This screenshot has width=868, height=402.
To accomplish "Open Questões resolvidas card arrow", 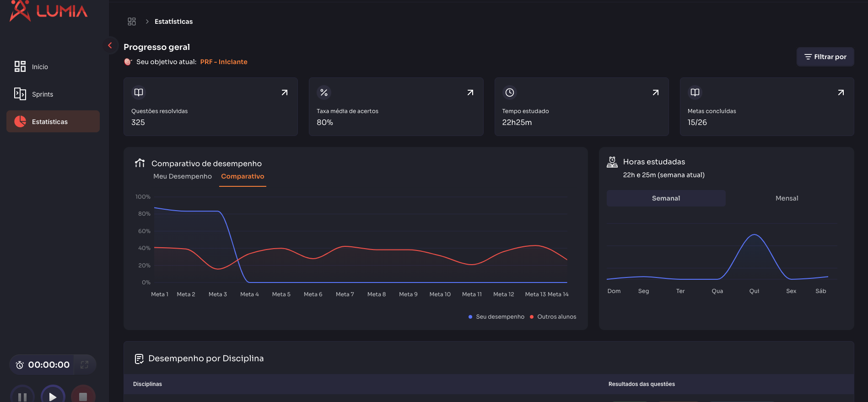I will pos(285,92).
